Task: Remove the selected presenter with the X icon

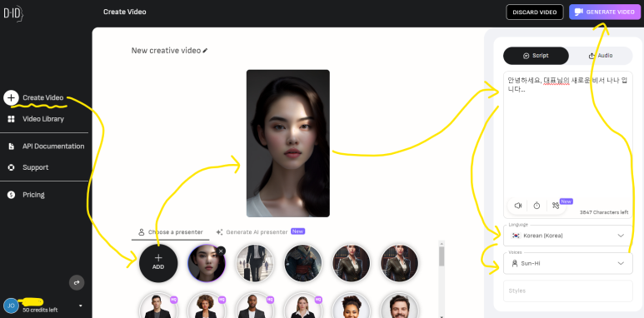Action: pos(221,251)
